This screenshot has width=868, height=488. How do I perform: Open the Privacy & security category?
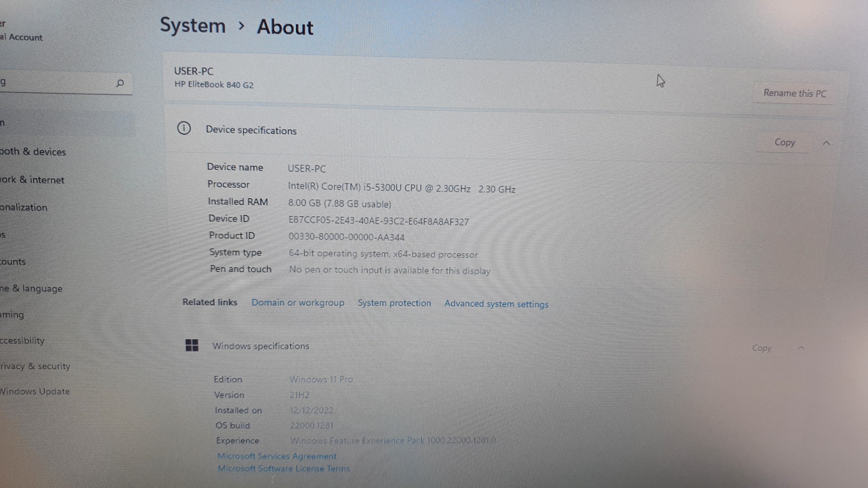click(x=35, y=366)
